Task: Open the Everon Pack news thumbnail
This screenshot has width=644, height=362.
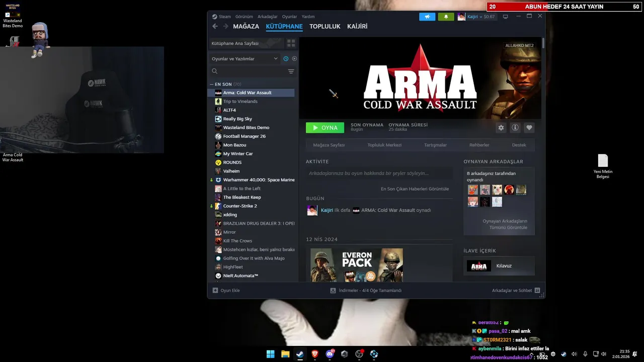Action: point(357,265)
